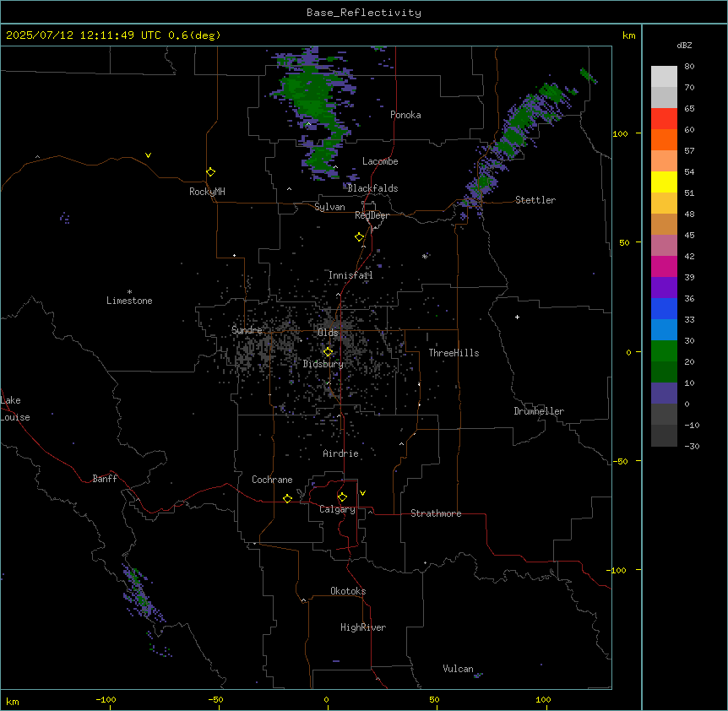Select the Calgary city label
The image size is (728, 711).
pyautogui.click(x=337, y=509)
